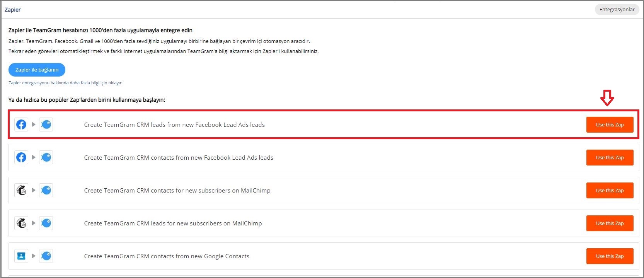Use this Zap for Facebook Lead Ads leads
Viewport: 644px width, 278px height.
tap(610, 125)
